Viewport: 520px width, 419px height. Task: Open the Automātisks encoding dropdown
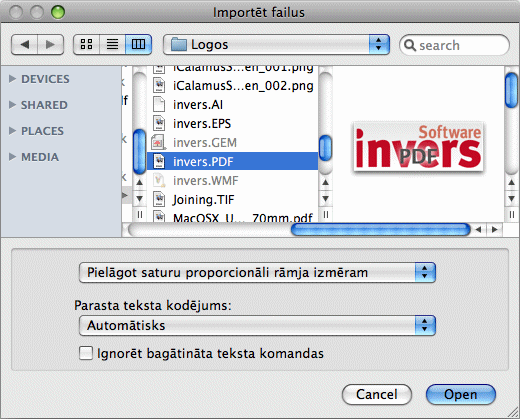257,325
